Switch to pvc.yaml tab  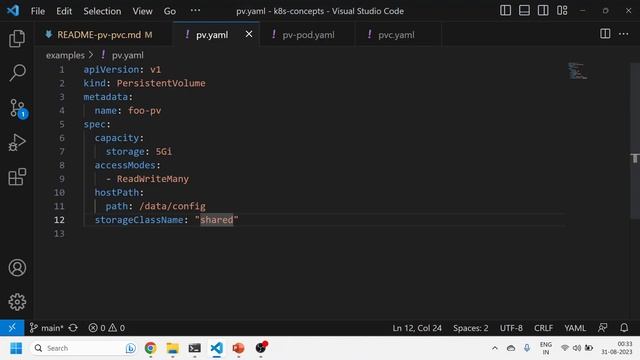(x=396, y=35)
